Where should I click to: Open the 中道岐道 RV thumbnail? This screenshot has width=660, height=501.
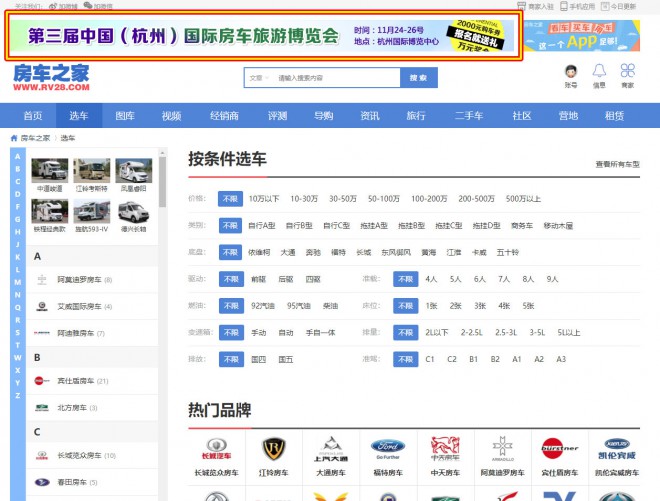50,171
